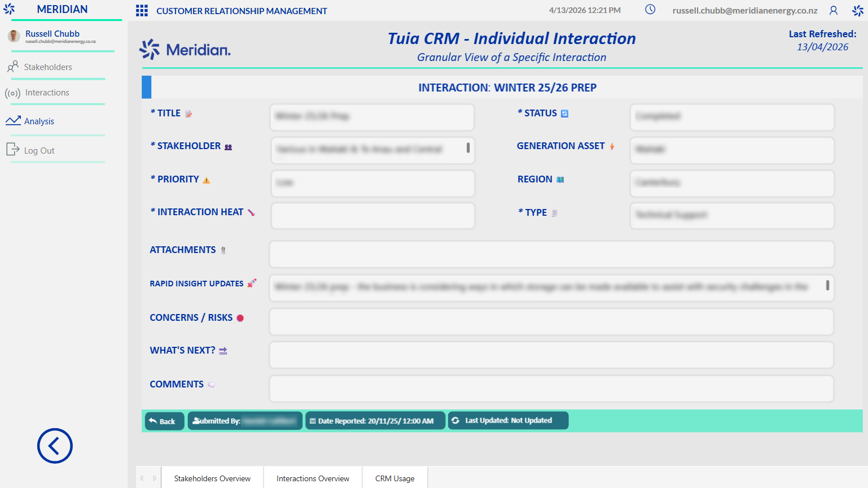Click the 4/13/2026 12:21 PM timestamp
Viewport: 868px width, 488px height.
(x=585, y=10)
